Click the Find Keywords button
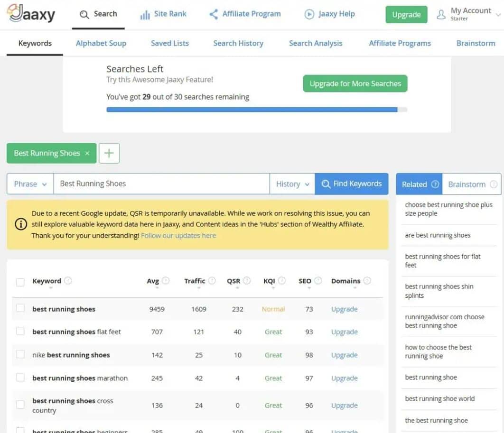Viewport: 504px width, 433px height. (352, 184)
